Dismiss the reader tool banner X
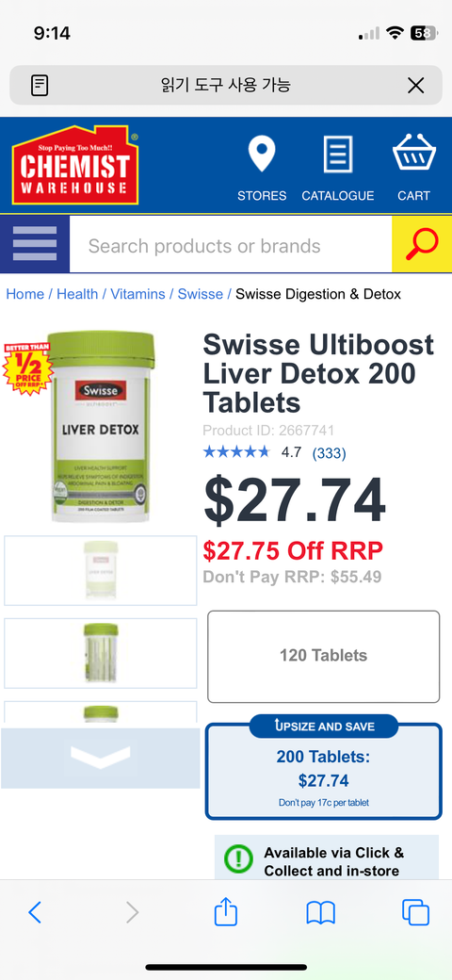 pos(416,86)
